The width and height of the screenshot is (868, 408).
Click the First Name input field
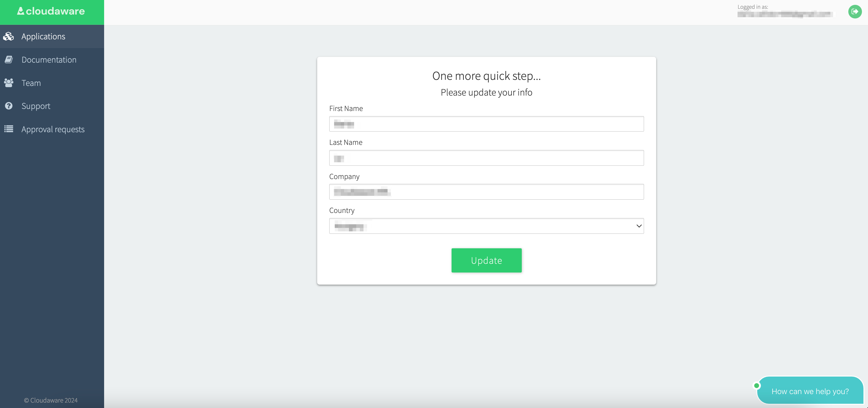coord(486,124)
